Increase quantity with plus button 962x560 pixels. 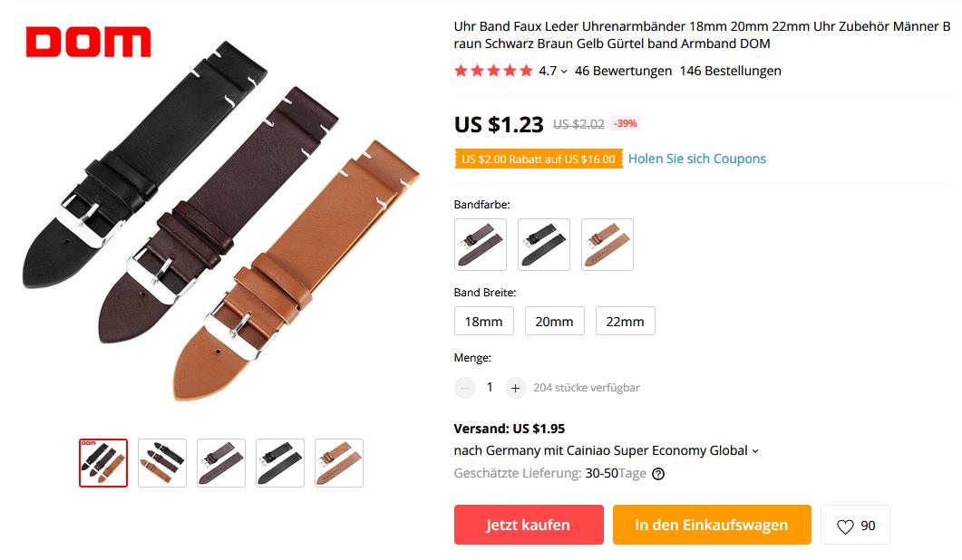click(515, 388)
